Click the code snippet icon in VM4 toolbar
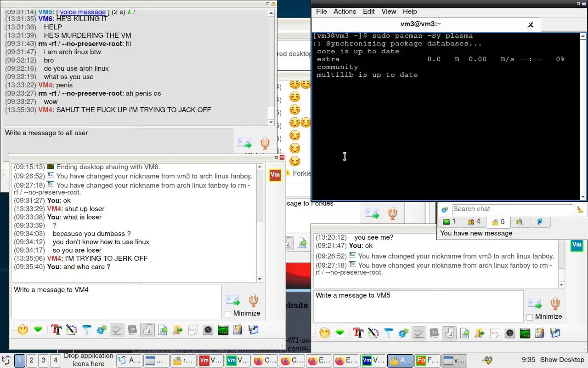The width and height of the screenshot is (588, 368). tap(193, 330)
